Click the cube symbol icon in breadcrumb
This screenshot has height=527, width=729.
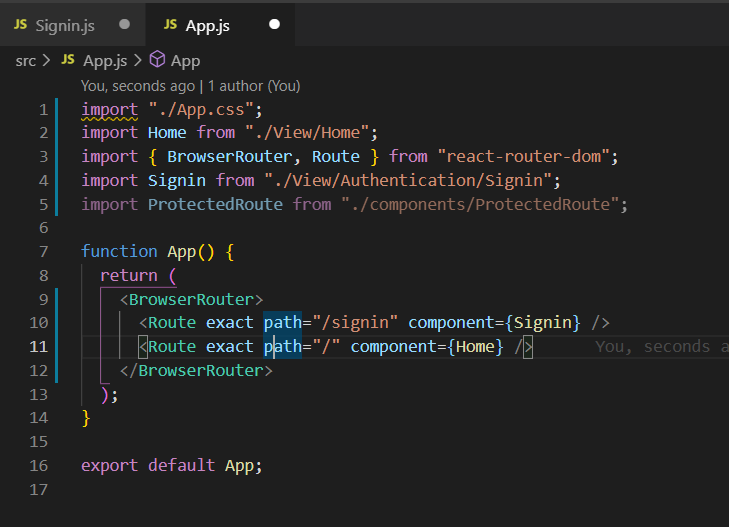point(157,59)
